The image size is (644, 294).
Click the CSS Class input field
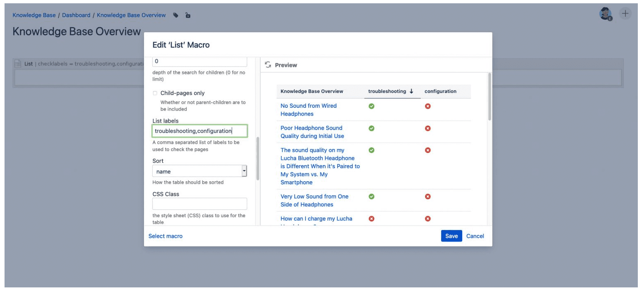coord(200,204)
